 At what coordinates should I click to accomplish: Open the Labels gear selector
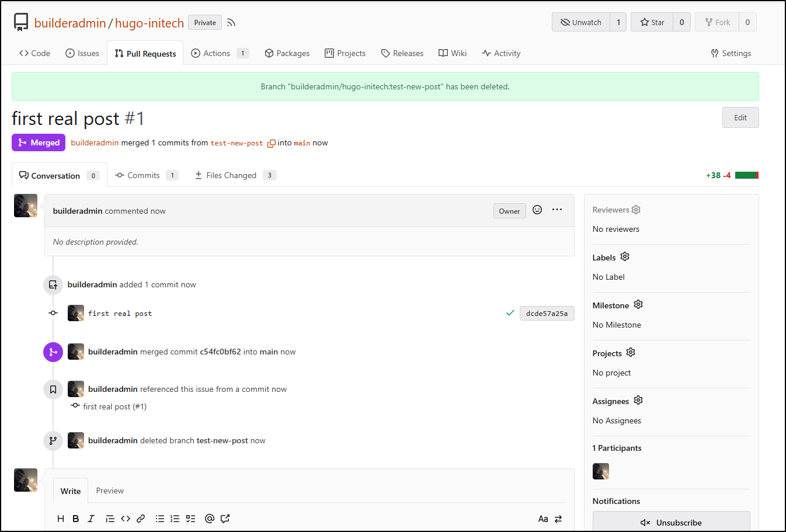pos(625,257)
